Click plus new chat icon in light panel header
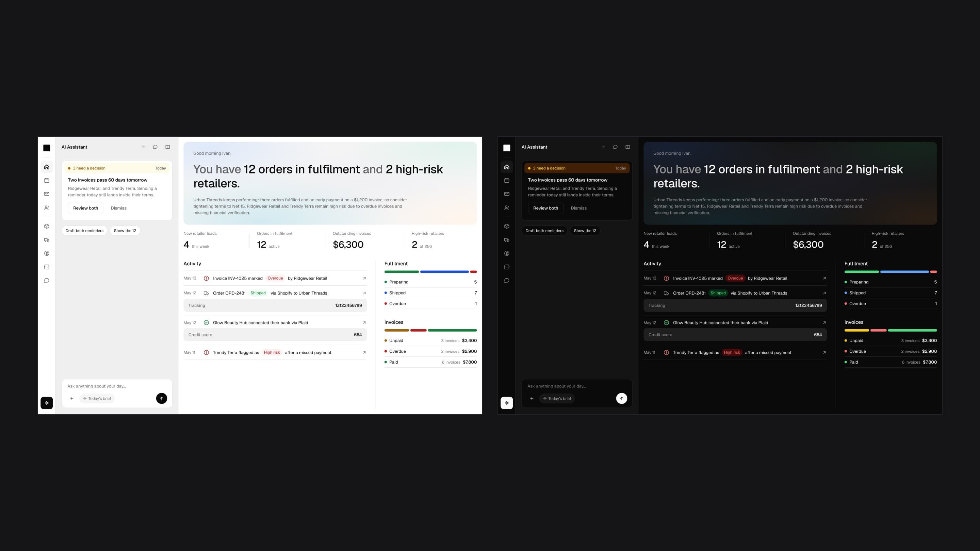The image size is (980, 551). pos(143,147)
